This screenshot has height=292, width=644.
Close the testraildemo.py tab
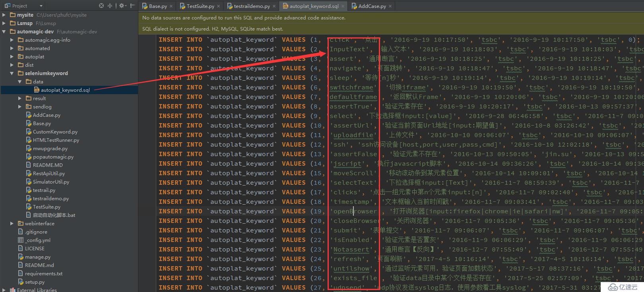pyautogui.click(x=274, y=6)
